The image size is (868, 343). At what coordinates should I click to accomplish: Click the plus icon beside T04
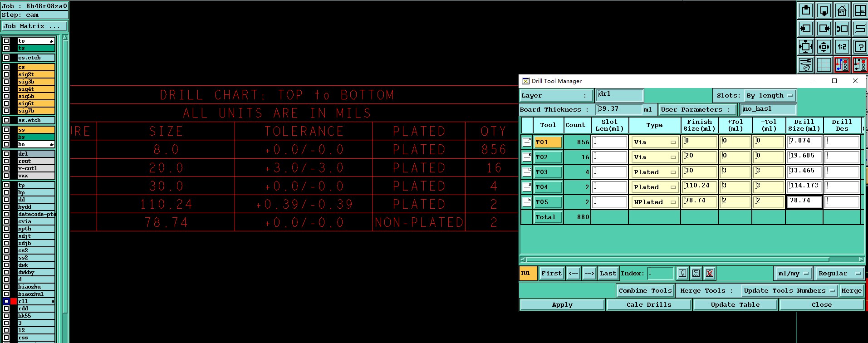pyautogui.click(x=527, y=187)
